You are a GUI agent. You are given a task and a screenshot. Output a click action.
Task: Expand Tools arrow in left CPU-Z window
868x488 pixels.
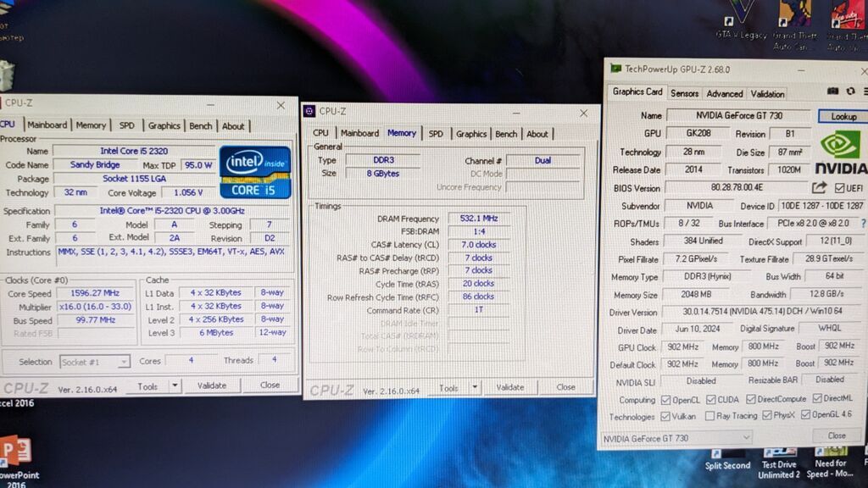pos(175,385)
